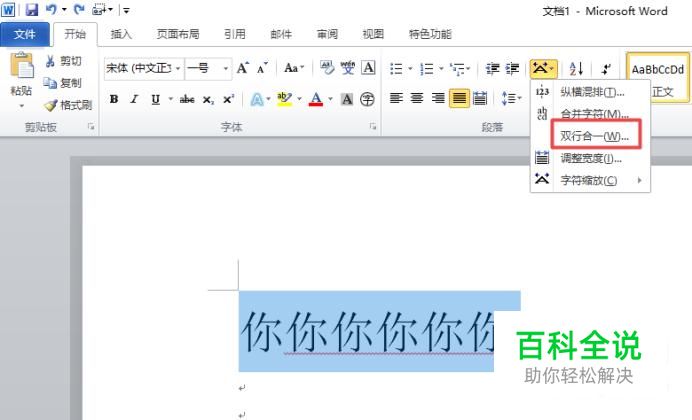Open the Change Case Aa dropdown
Screen dimensions: 692x420
293,68
